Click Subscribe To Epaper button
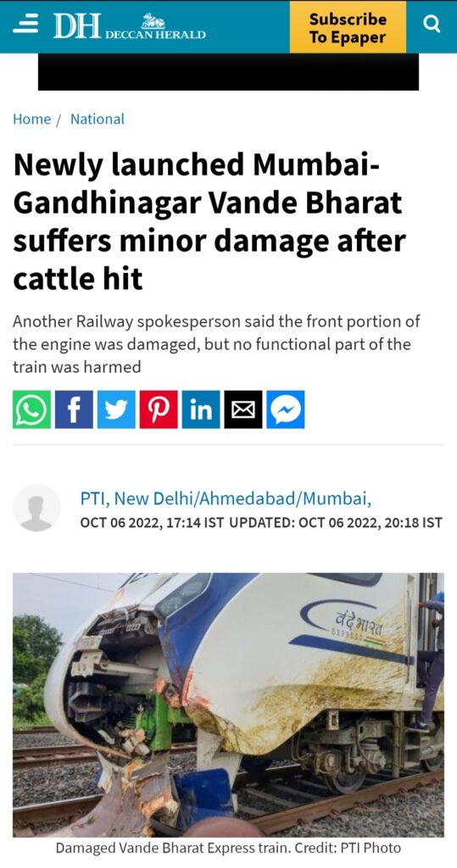The image size is (457, 868). [x=348, y=27]
